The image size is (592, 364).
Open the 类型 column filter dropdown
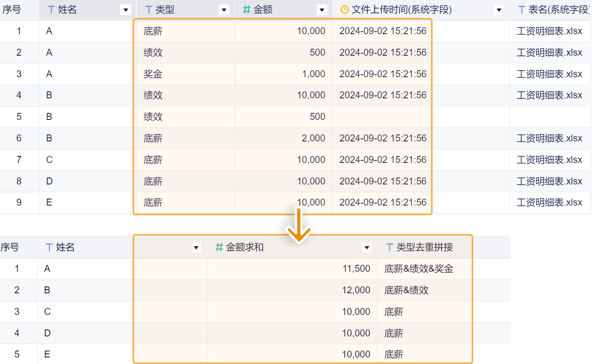[x=224, y=10]
